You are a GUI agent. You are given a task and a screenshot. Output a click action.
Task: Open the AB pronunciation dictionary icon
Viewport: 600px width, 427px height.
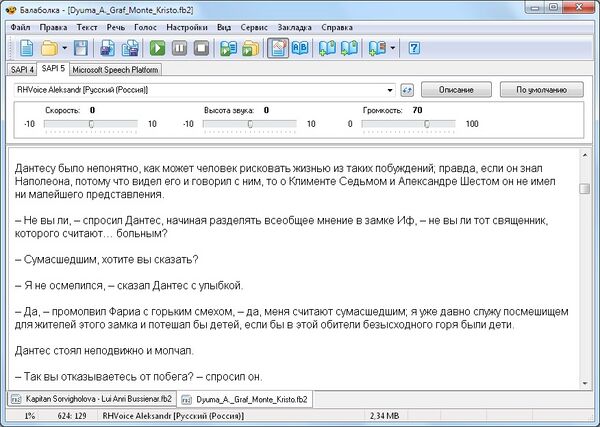point(300,48)
